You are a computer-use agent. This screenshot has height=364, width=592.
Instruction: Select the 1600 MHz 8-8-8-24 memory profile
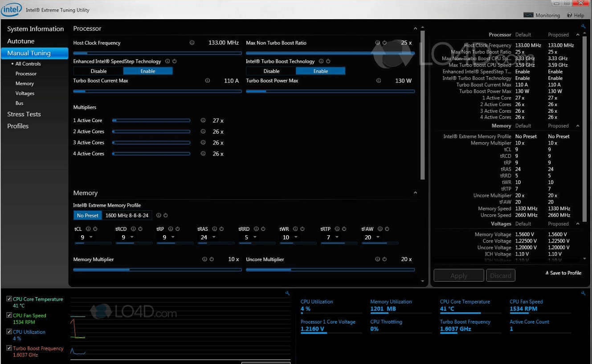click(x=127, y=215)
